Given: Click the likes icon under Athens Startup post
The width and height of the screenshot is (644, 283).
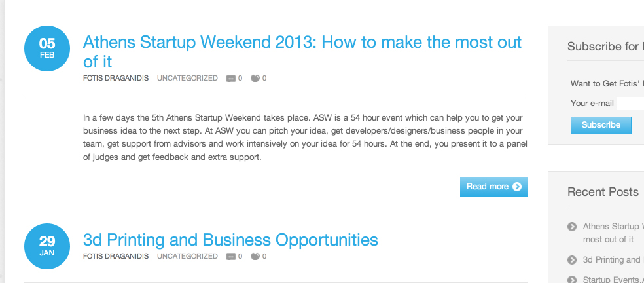Looking at the screenshot, I should pos(255,79).
